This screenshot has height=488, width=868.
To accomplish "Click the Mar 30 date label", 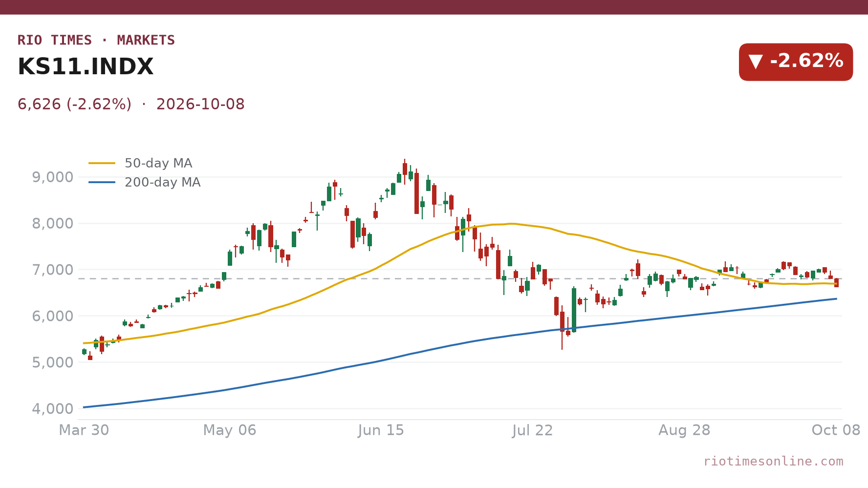I will click(84, 430).
